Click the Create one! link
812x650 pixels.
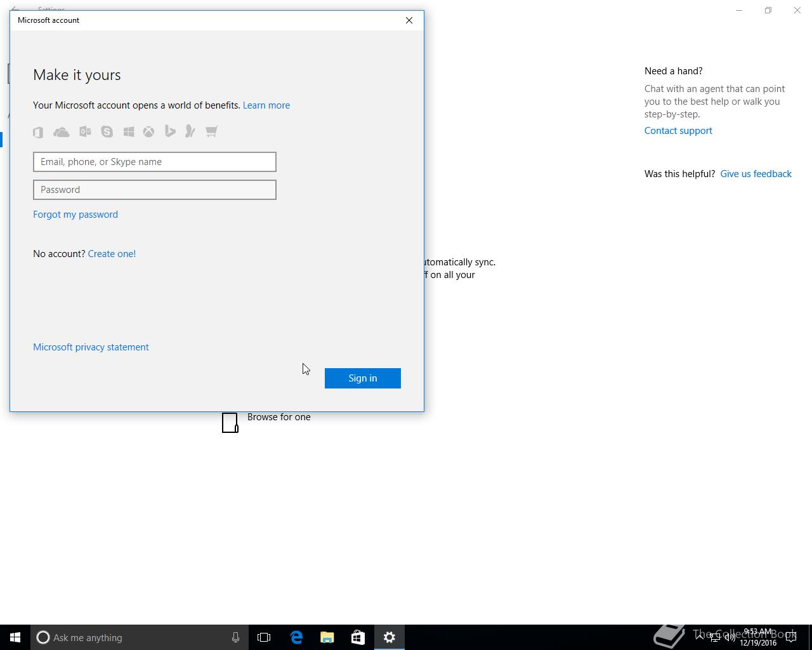tap(112, 254)
